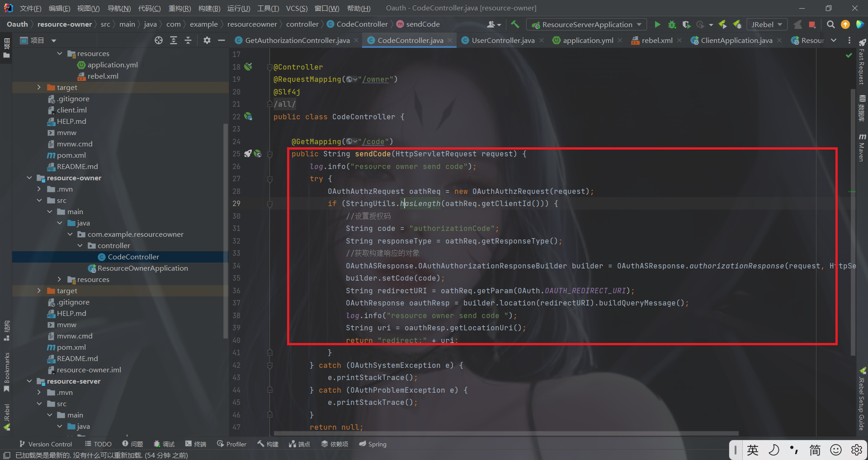
Task: Collapse all nodes in the project tree
Action: [188, 40]
